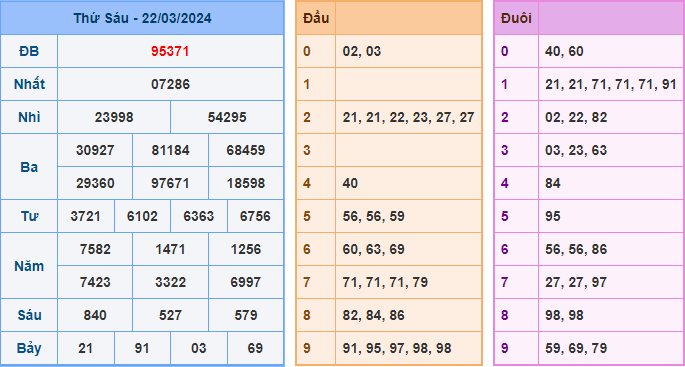Click the 'Tư' row label

click(29, 216)
